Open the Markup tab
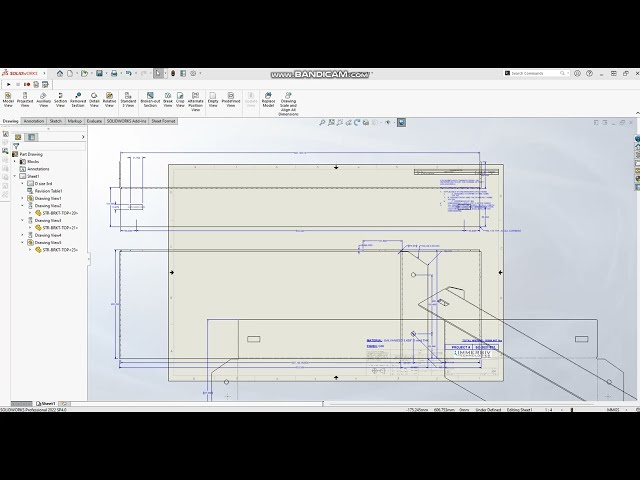640x480 pixels. point(75,121)
